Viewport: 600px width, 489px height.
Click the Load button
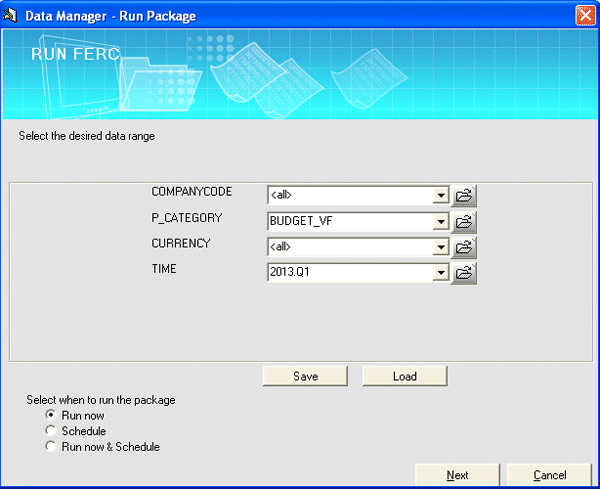pyautogui.click(x=405, y=376)
